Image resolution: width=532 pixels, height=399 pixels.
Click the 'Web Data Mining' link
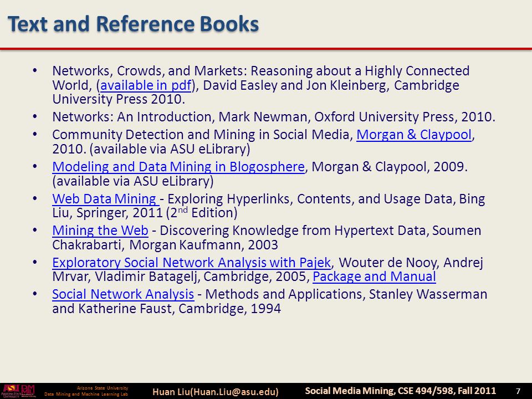tap(105, 199)
